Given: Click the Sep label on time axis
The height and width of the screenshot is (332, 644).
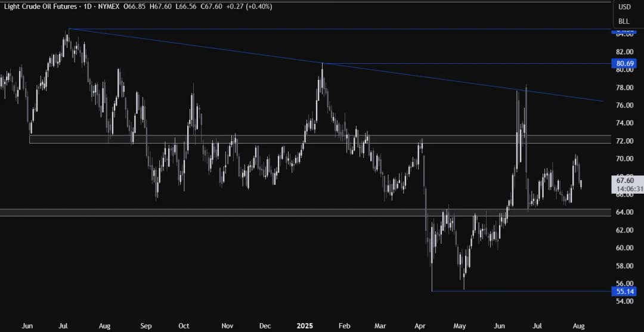Looking at the screenshot, I should (147, 326).
